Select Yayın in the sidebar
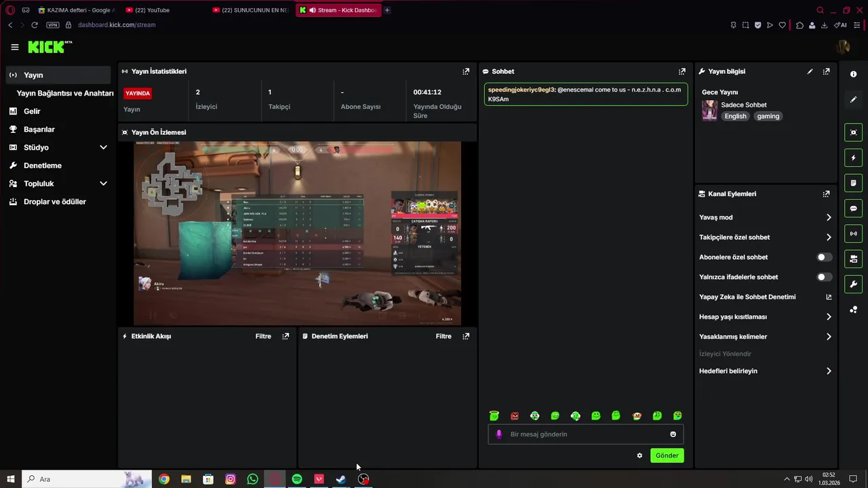This screenshot has width=868, height=488. point(58,75)
